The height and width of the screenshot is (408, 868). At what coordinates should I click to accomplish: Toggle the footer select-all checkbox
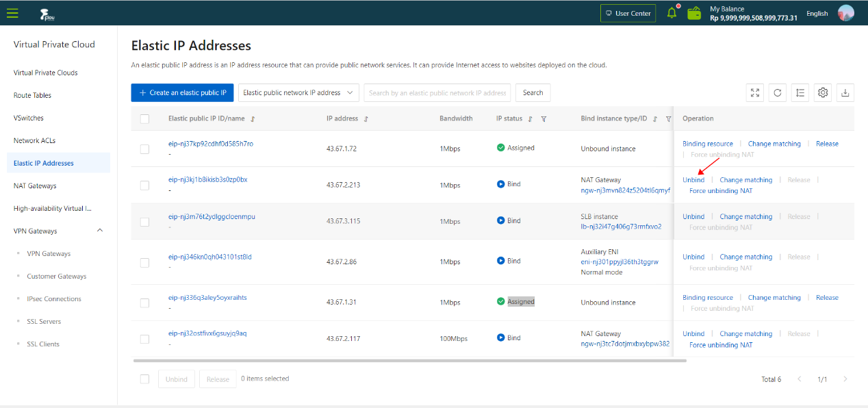(x=144, y=379)
